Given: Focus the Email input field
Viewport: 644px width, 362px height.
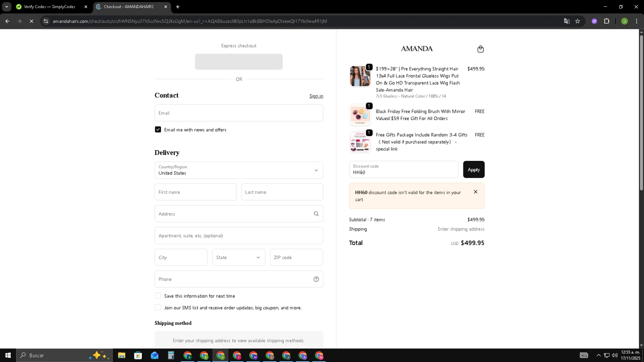Looking at the screenshot, I should (x=239, y=113).
